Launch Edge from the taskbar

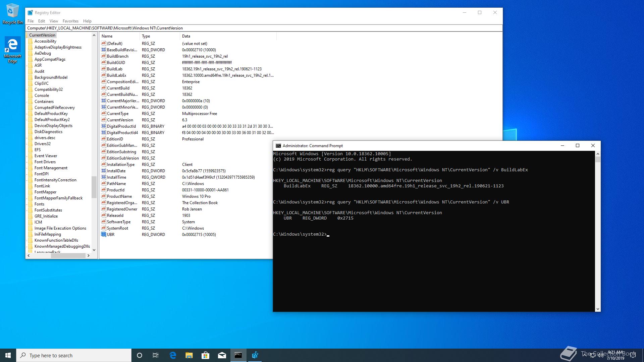(173, 355)
